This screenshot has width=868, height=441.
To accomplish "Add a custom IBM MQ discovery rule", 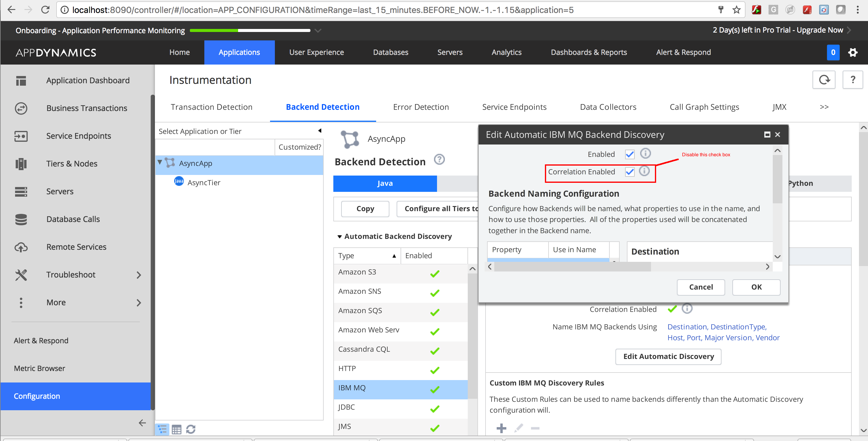I will click(x=501, y=428).
